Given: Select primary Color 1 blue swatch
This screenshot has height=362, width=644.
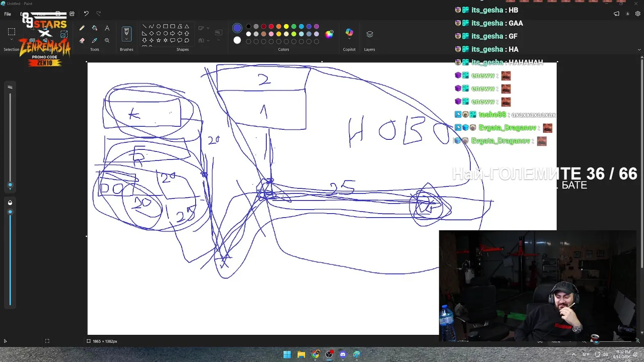Looking at the screenshot, I should click(237, 28).
